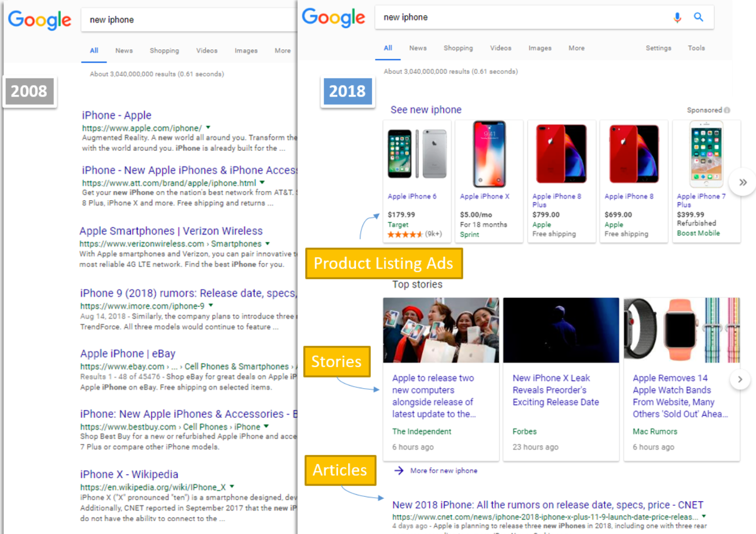Open New iPhone X Leak story headline
This screenshot has width=756, height=534.
pyautogui.click(x=556, y=390)
